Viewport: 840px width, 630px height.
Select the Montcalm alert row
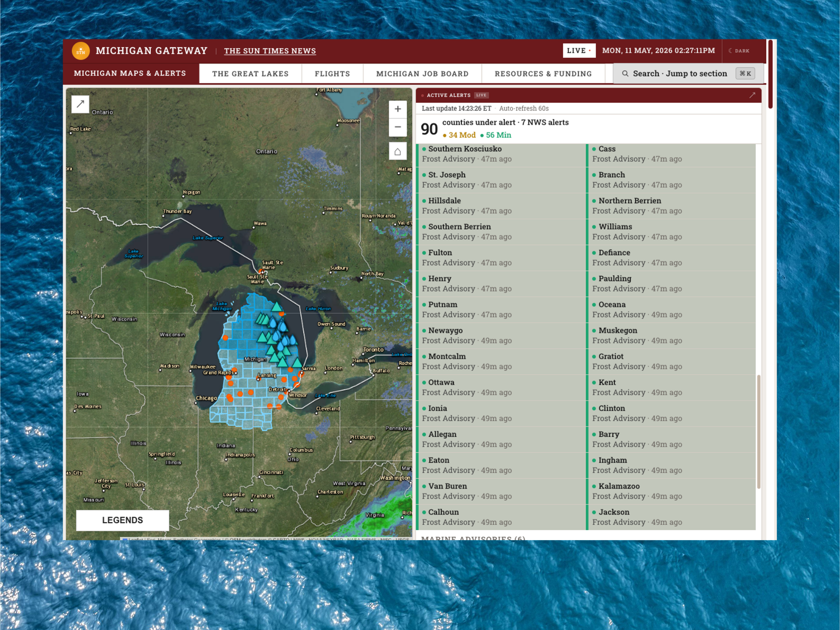[501, 362]
